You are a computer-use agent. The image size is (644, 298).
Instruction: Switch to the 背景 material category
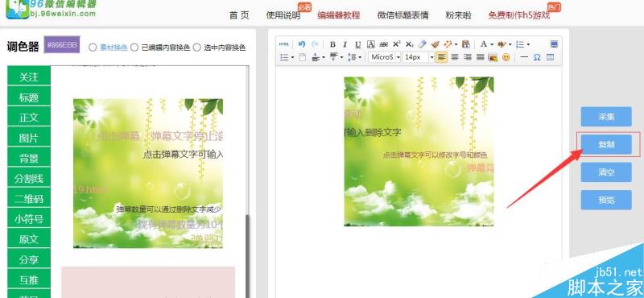coord(29,158)
